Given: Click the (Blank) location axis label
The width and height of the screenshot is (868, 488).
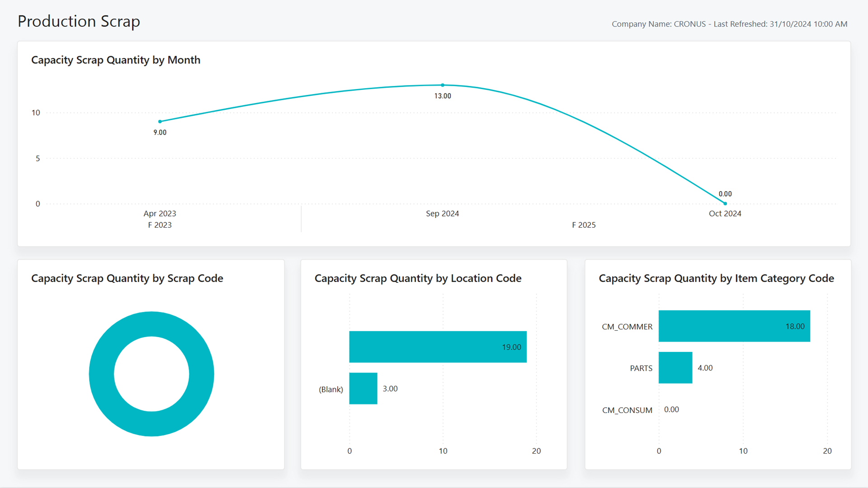Looking at the screenshot, I should pos(331,389).
